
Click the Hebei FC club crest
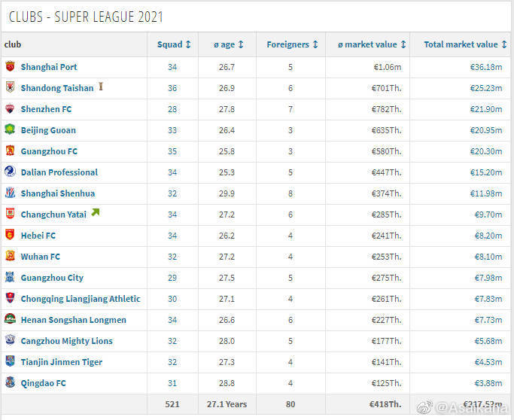[10, 236]
